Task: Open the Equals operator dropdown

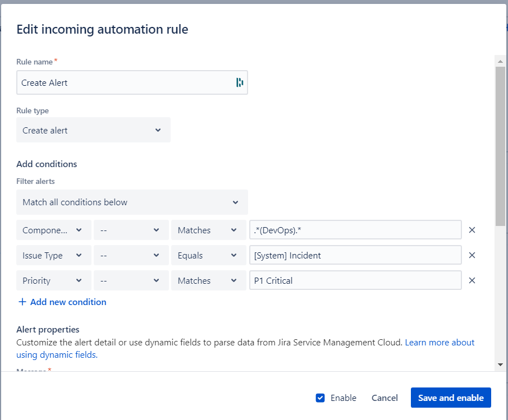Action: point(209,255)
